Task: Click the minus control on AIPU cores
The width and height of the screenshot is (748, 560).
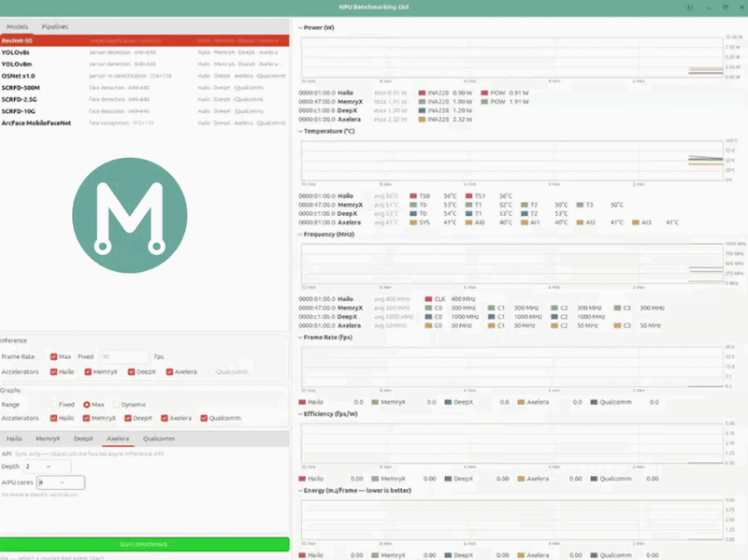Action: pyautogui.click(x=62, y=482)
